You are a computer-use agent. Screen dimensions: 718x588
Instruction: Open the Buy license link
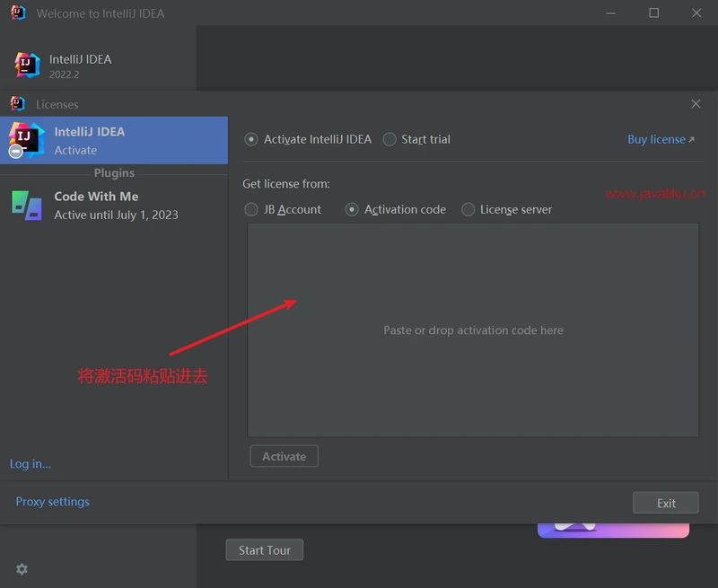661,140
